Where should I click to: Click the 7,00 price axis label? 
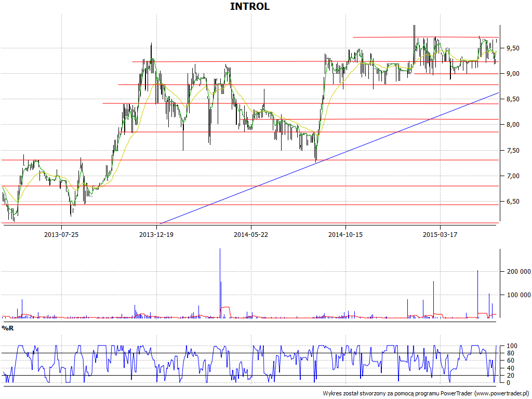[x=513, y=176]
